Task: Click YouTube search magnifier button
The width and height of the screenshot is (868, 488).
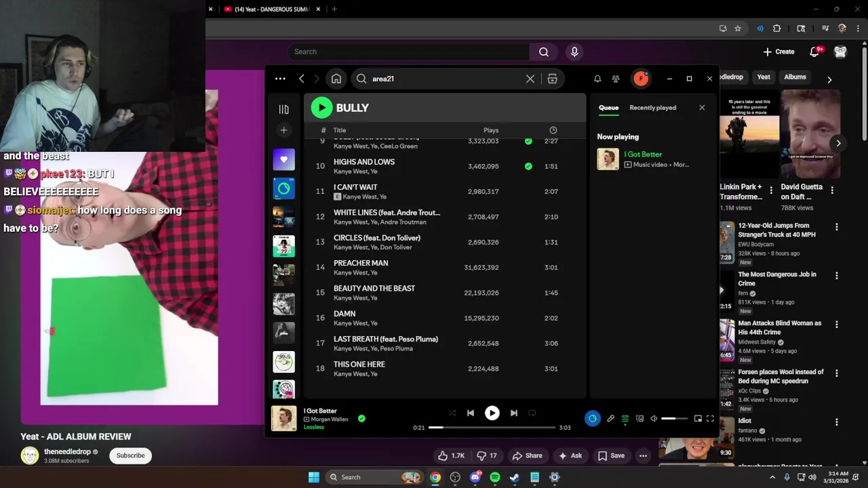Action: point(544,52)
